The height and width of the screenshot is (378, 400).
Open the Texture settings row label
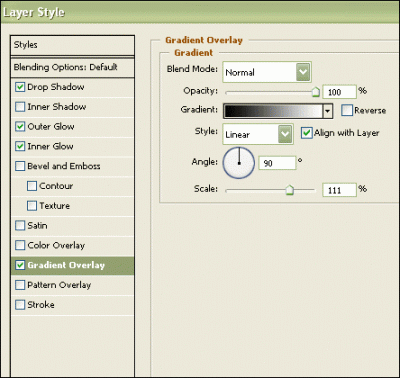tap(55, 206)
